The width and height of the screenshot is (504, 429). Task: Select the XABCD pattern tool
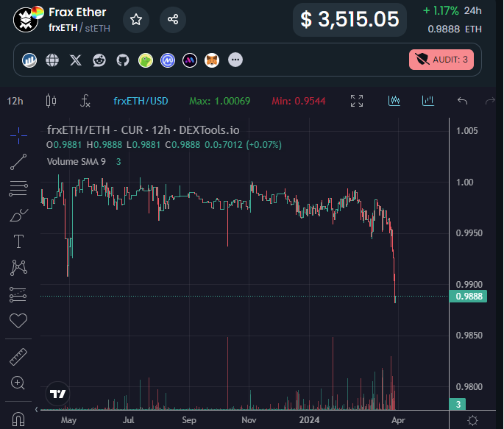click(18, 268)
